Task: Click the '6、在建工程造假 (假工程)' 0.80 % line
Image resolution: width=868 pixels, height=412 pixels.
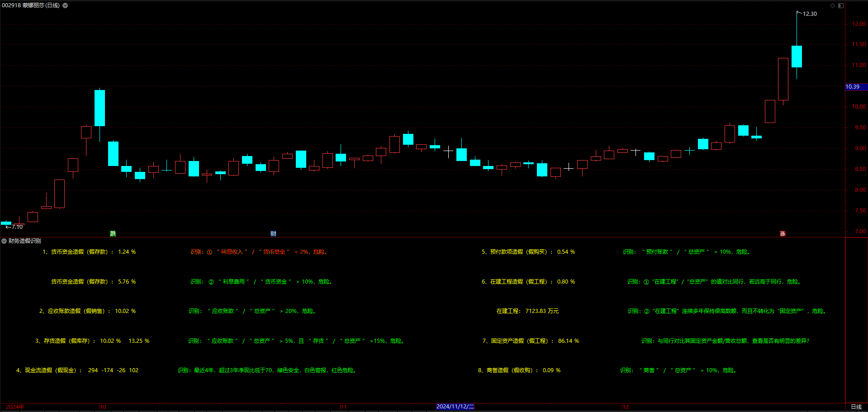Action: (528, 282)
